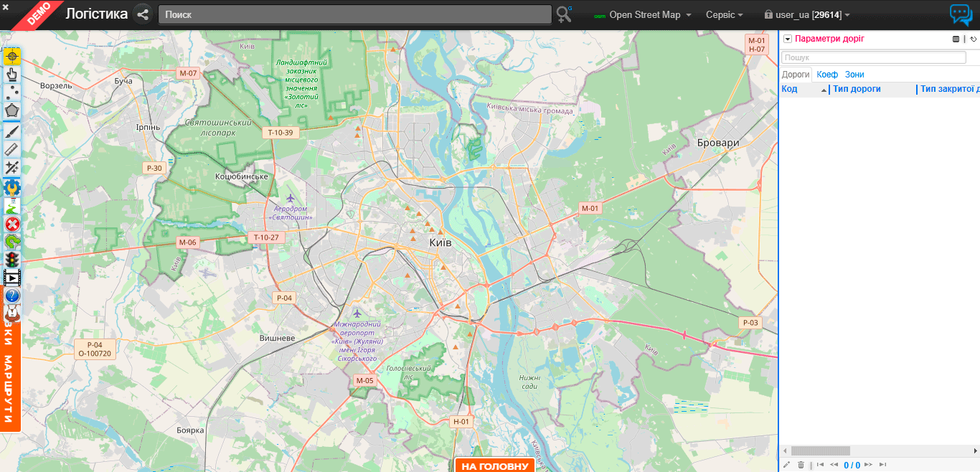Open the user_ua account dropdown
Viewport: 980px width, 472px height.
(x=807, y=15)
